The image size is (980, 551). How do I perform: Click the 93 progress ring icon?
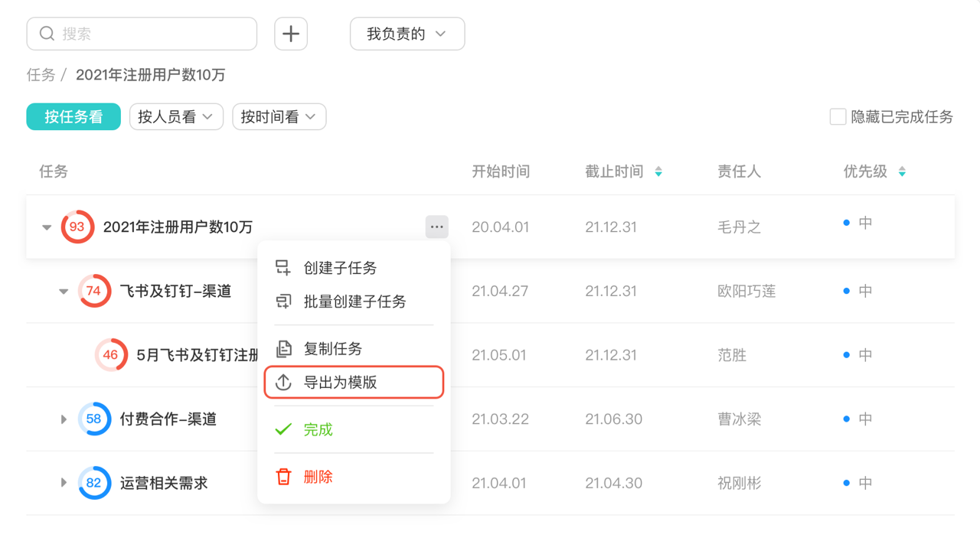(x=77, y=227)
